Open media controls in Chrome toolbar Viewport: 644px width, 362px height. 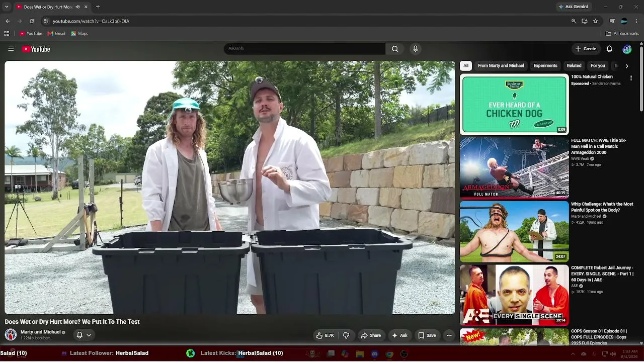click(x=612, y=21)
